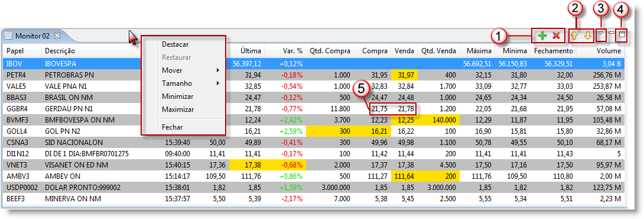This screenshot has height=219, width=644.
Task: Click the MINERVA ON NM description
Action: [x=73, y=199]
